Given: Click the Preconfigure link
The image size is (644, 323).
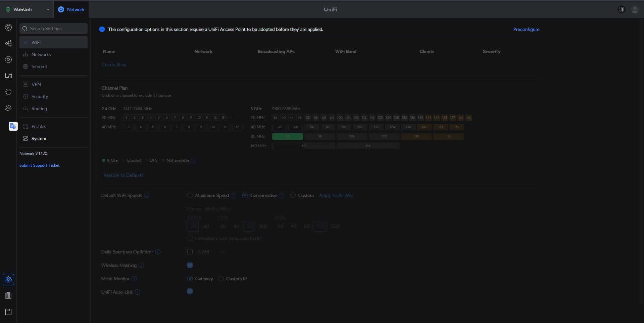Looking at the screenshot, I should click(x=526, y=29).
